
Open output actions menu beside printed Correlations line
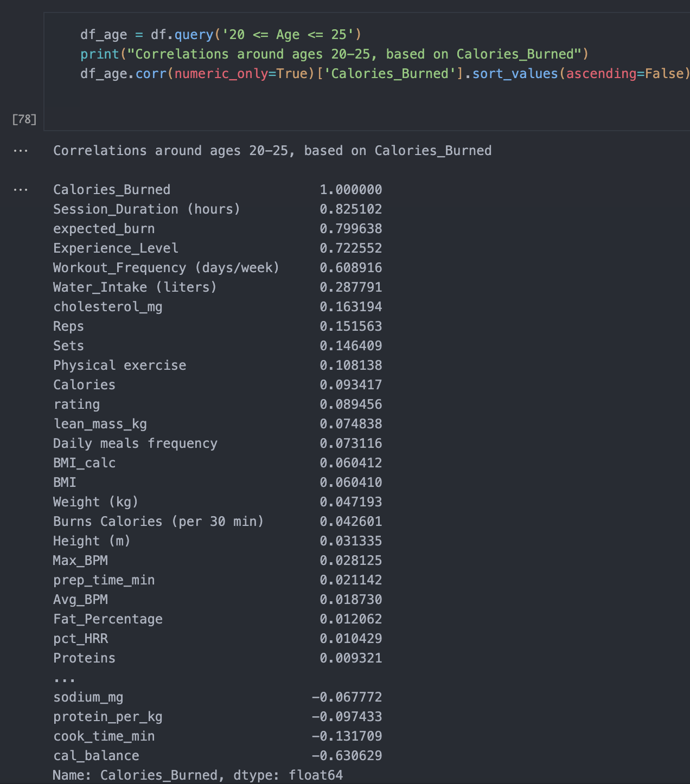pos(21,151)
